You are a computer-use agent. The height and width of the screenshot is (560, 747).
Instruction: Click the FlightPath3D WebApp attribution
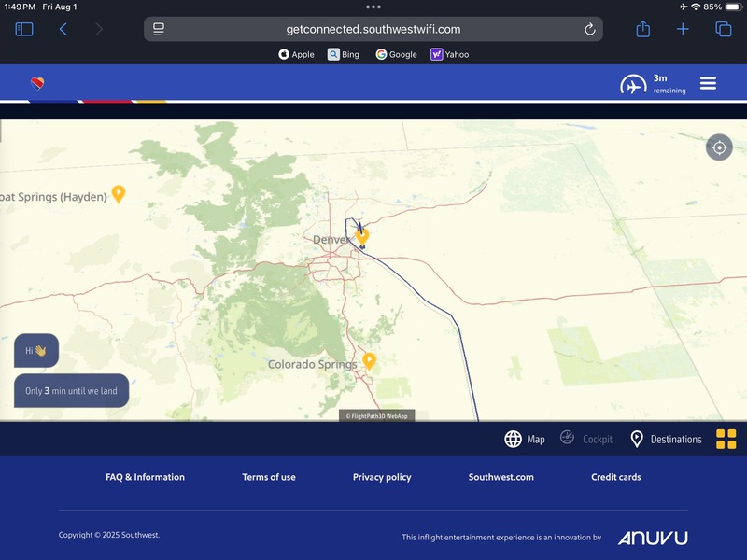click(377, 416)
